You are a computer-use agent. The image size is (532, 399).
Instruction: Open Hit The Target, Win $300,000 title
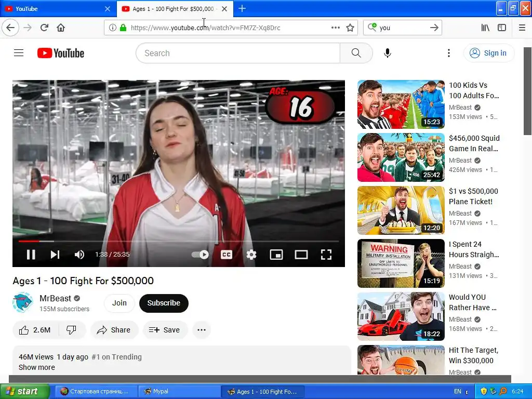coord(473,355)
